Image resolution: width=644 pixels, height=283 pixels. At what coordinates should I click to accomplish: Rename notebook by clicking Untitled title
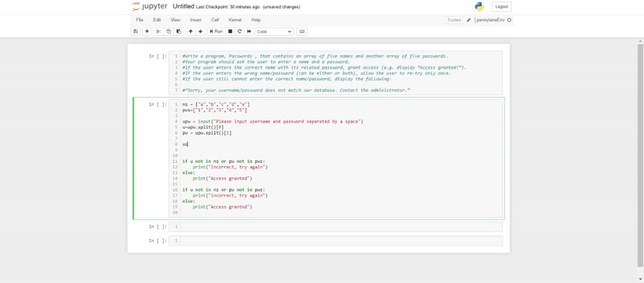pyautogui.click(x=184, y=6)
